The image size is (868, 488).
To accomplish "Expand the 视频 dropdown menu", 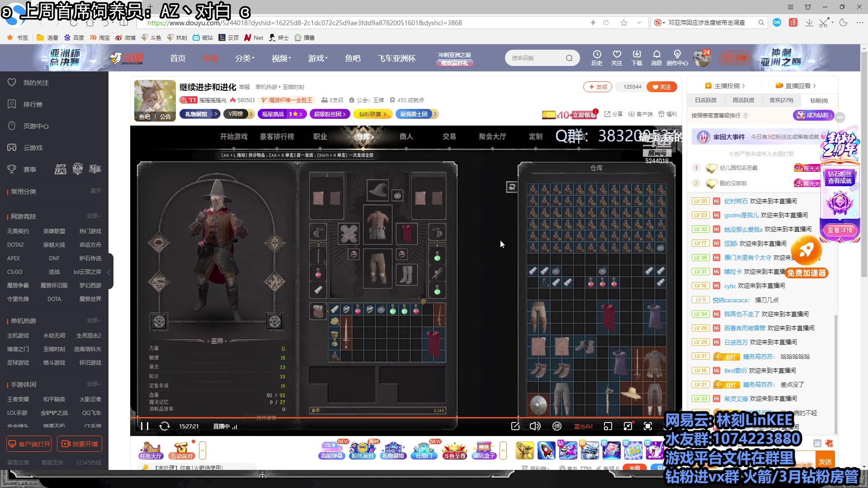I will click(281, 58).
